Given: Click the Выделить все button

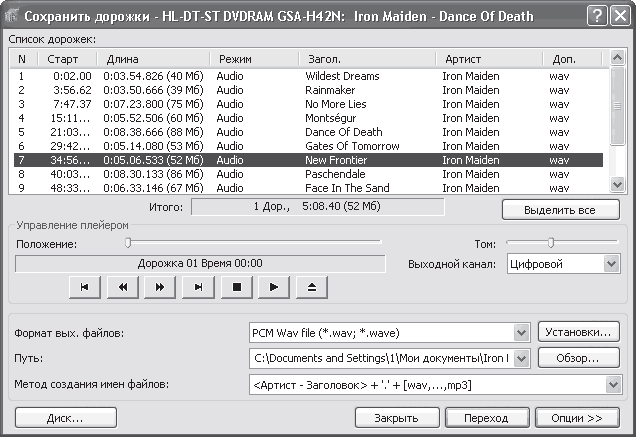Looking at the screenshot, I should coord(560,210).
